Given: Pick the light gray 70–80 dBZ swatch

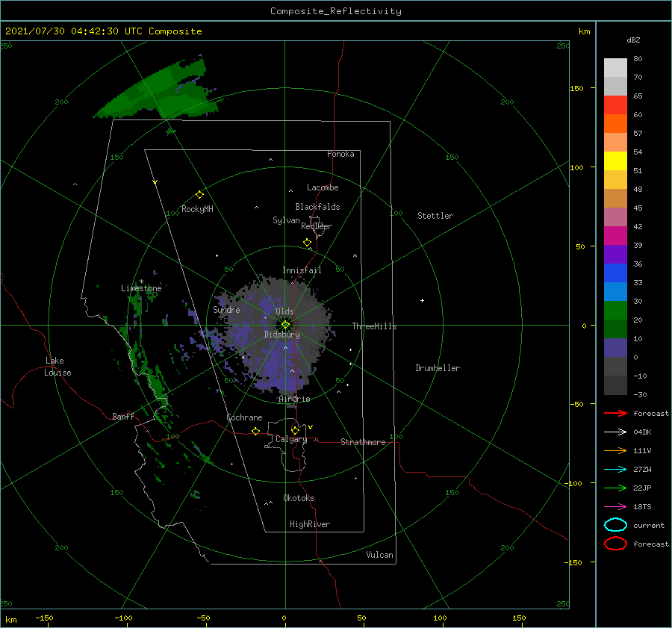Looking at the screenshot, I should pos(615,68).
